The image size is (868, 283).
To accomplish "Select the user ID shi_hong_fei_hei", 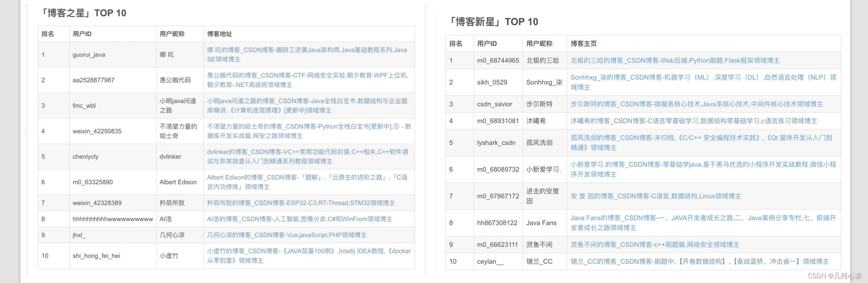I will (x=96, y=256).
